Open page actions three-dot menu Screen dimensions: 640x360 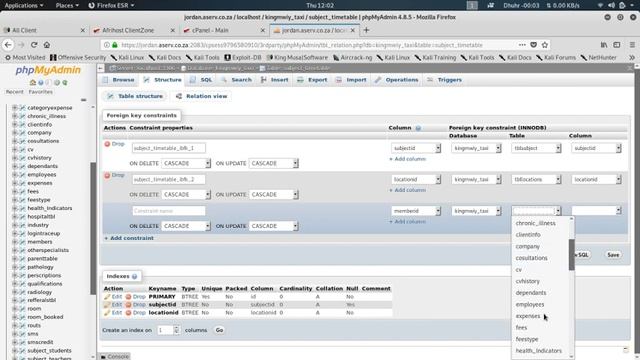point(522,45)
